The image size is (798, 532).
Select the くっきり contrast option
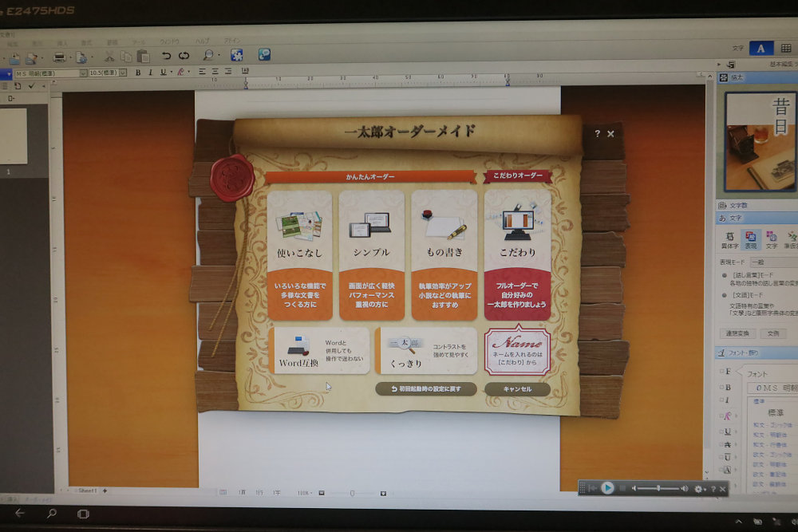pyautogui.click(x=426, y=350)
